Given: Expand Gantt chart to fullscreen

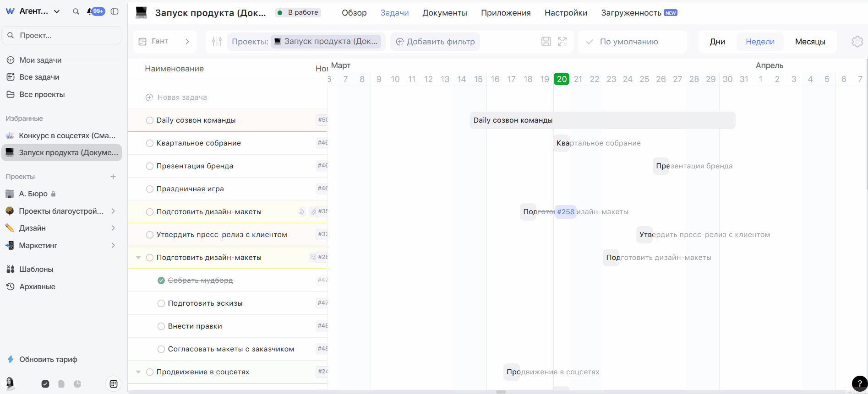Looking at the screenshot, I should tap(562, 42).
